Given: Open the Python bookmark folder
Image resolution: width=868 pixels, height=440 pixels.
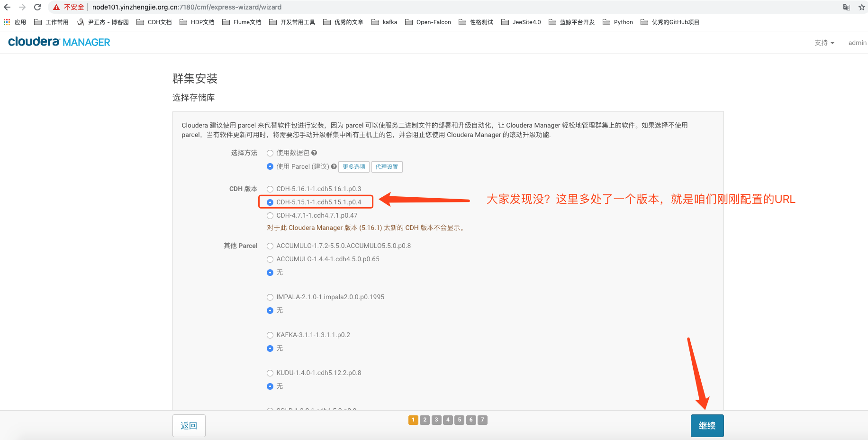Looking at the screenshot, I should pos(618,22).
